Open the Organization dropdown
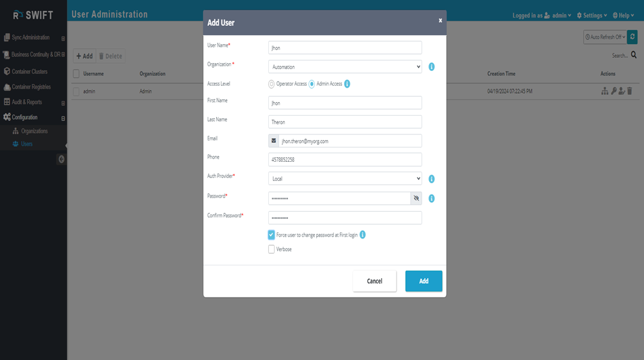Screen dimensions: 644x360 pos(345,66)
